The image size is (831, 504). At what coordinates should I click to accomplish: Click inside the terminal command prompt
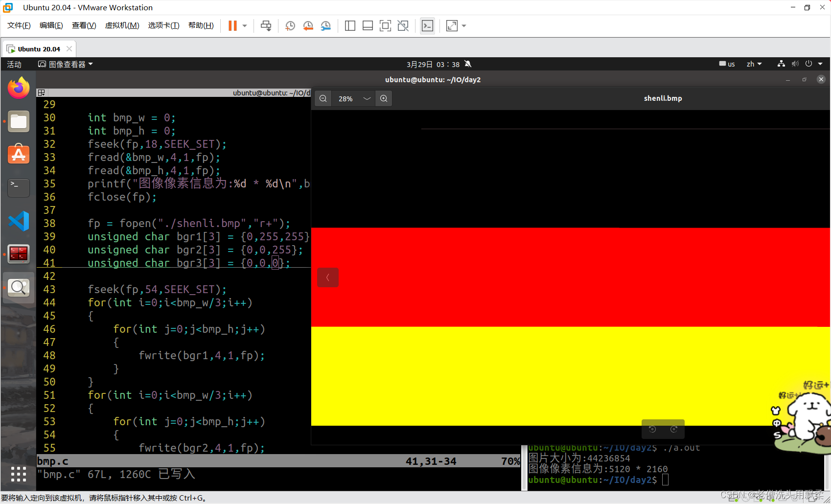coord(665,480)
